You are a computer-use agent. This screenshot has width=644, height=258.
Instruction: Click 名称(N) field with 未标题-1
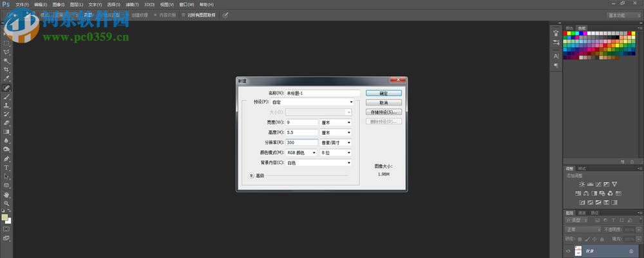pos(323,94)
